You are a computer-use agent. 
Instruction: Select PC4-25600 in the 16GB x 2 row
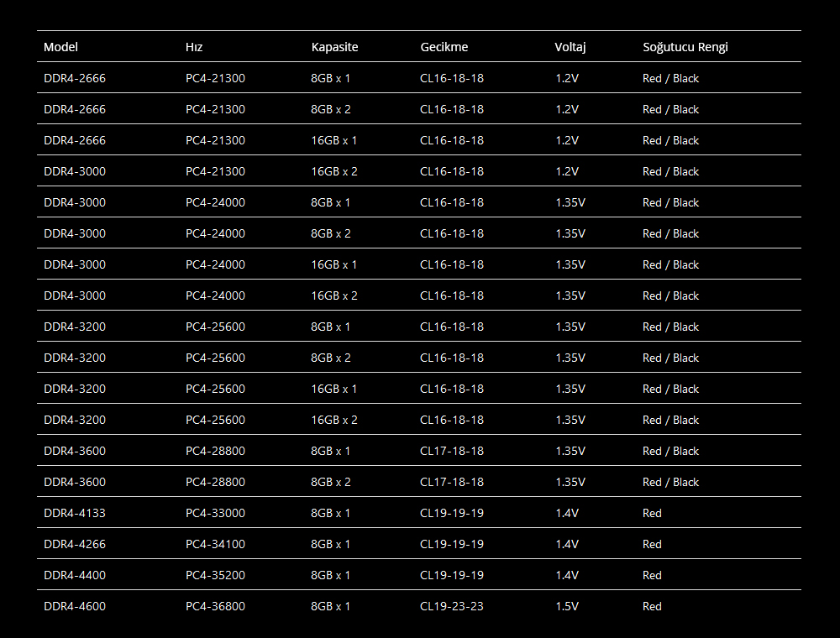tap(215, 421)
